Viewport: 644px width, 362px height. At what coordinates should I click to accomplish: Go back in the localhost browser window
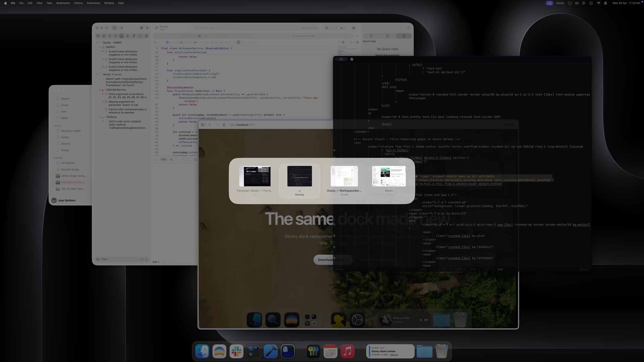[210, 125]
